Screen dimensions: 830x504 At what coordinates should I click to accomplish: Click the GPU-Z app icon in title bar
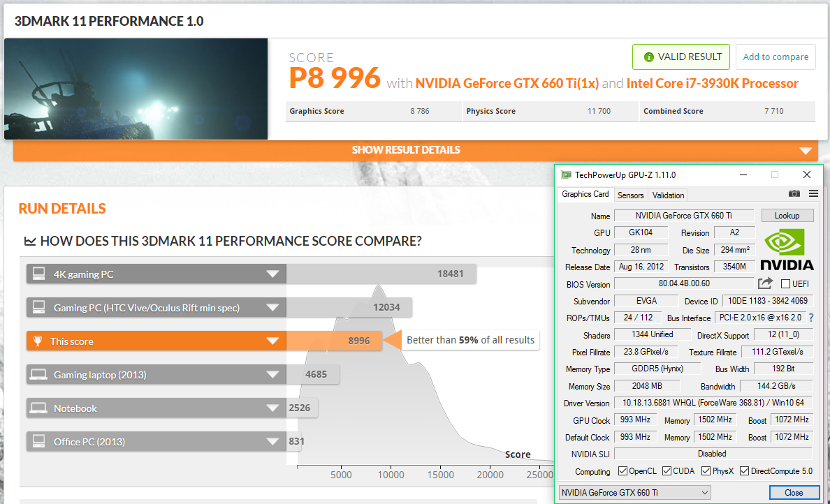coord(566,175)
